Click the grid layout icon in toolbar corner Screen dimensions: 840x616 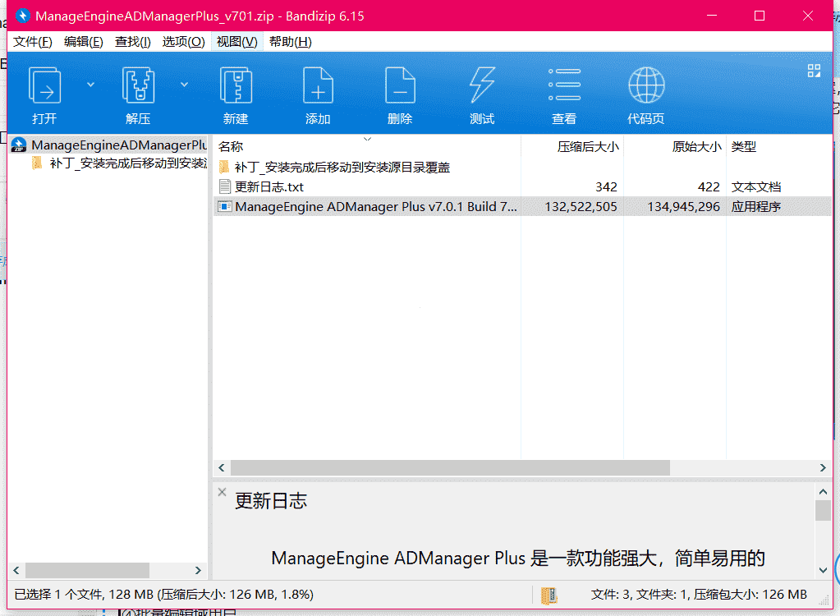click(x=815, y=71)
